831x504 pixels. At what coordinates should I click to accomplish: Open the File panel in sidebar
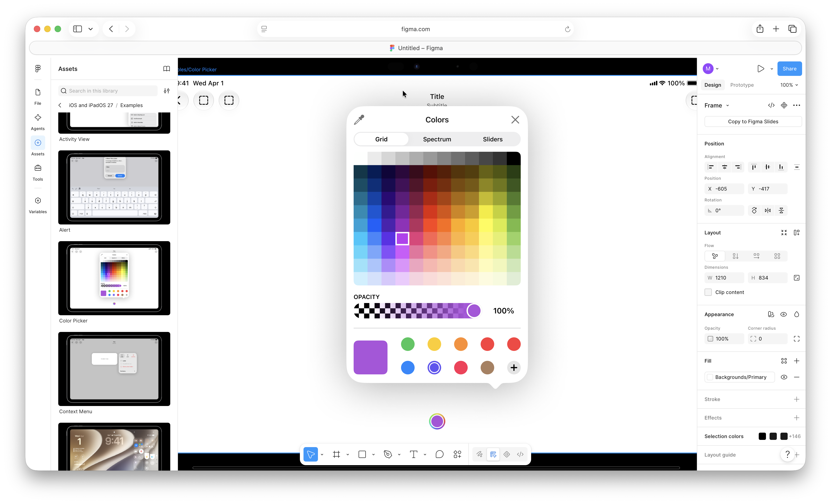pos(38,96)
